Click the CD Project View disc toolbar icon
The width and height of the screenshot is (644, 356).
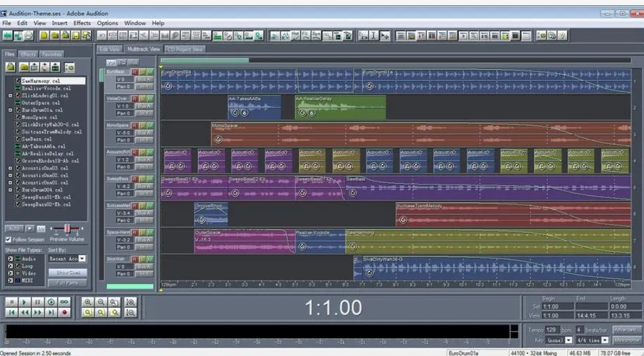point(28,36)
